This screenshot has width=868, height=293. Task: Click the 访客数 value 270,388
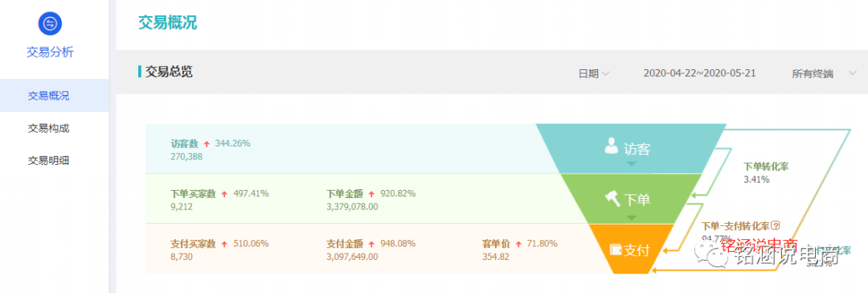pos(187,156)
